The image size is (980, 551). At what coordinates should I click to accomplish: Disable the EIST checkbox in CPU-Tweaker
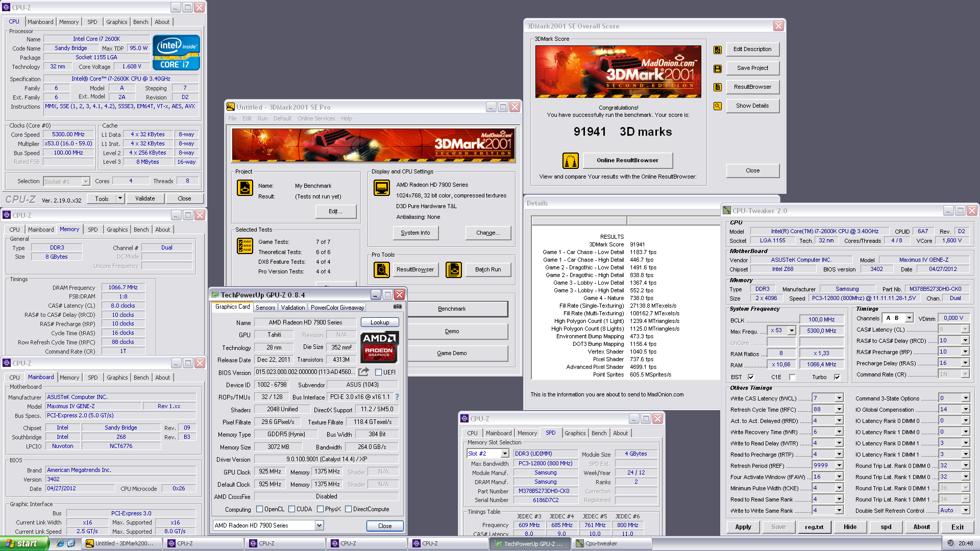pyautogui.click(x=751, y=377)
